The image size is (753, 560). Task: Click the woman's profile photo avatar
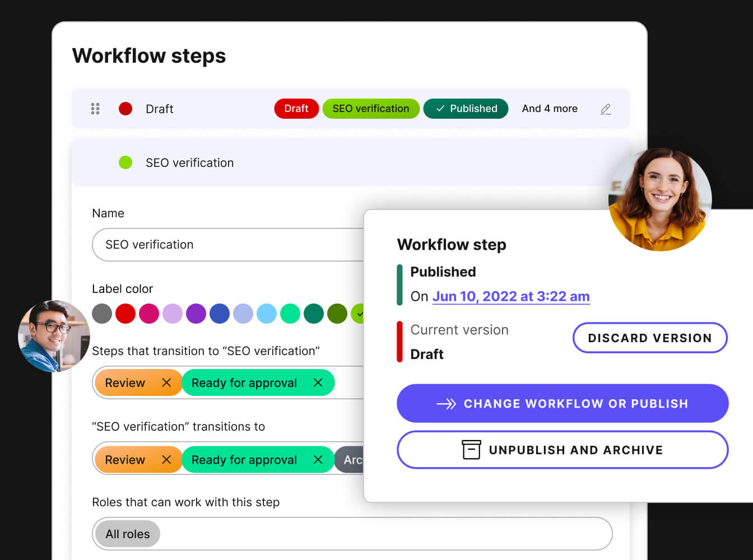click(x=660, y=199)
